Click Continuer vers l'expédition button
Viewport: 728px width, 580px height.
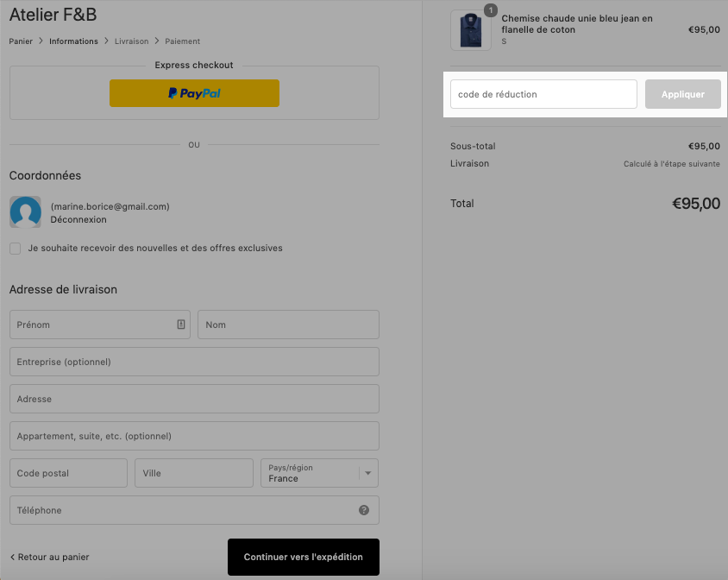click(x=304, y=557)
